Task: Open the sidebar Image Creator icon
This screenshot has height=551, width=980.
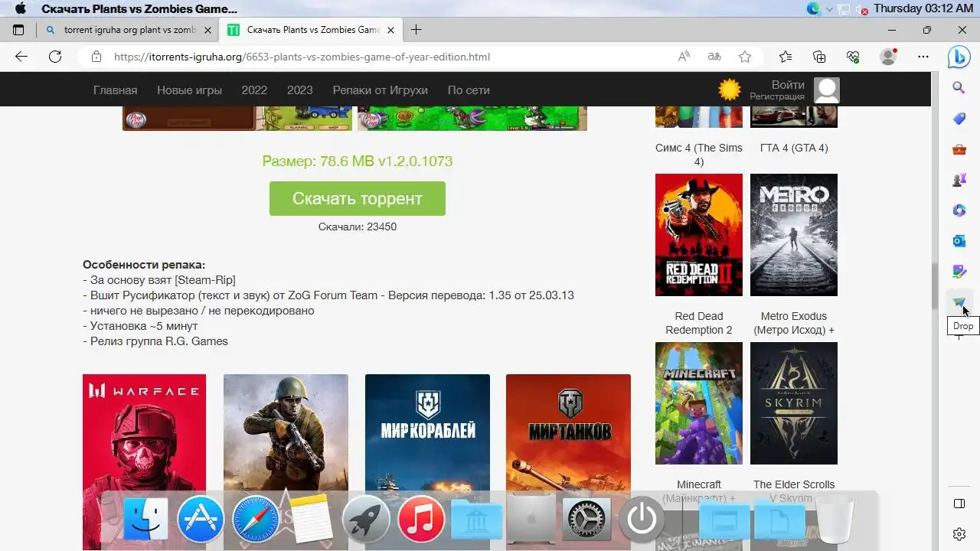Action: click(959, 272)
